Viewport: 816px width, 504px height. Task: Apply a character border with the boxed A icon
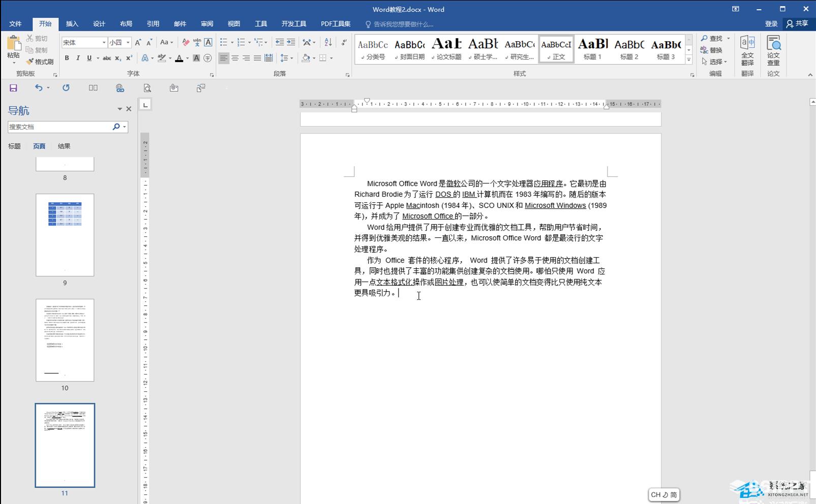[x=208, y=43]
